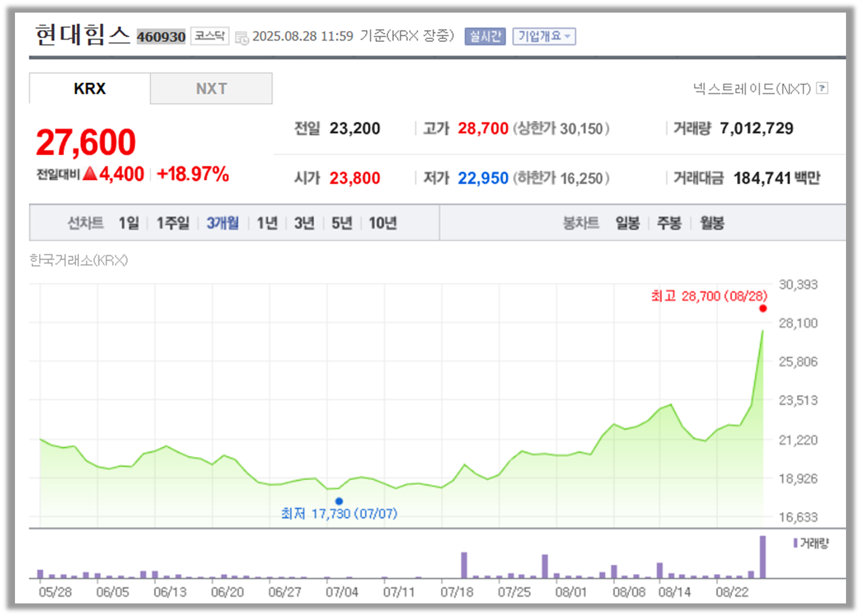Select the 1일 line chart range
The image size is (861, 616).
(x=128, y=223)
